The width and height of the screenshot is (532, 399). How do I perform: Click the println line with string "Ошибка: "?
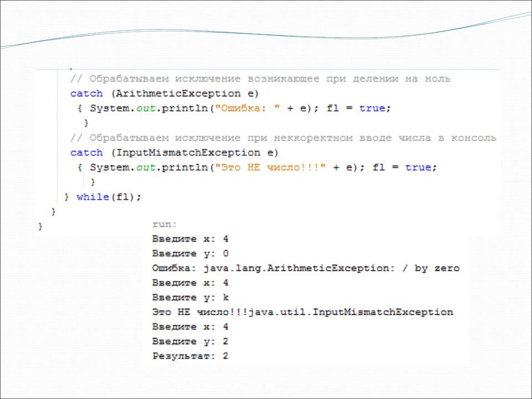click(x=234, y=109)
